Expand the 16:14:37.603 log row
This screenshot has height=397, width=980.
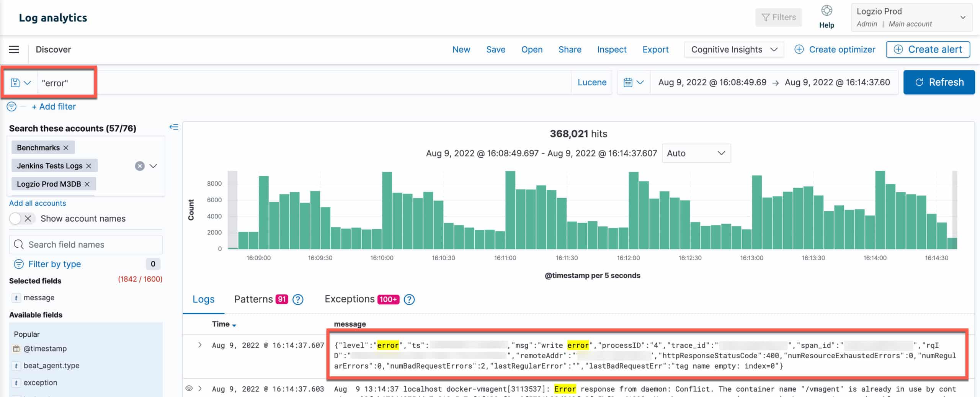tap(200, 389)
